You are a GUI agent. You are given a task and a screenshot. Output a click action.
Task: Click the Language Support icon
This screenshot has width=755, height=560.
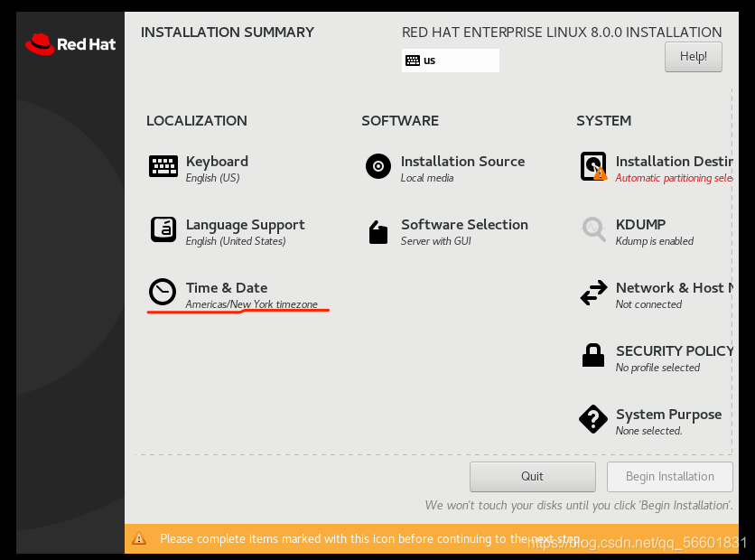coord(163,229)
